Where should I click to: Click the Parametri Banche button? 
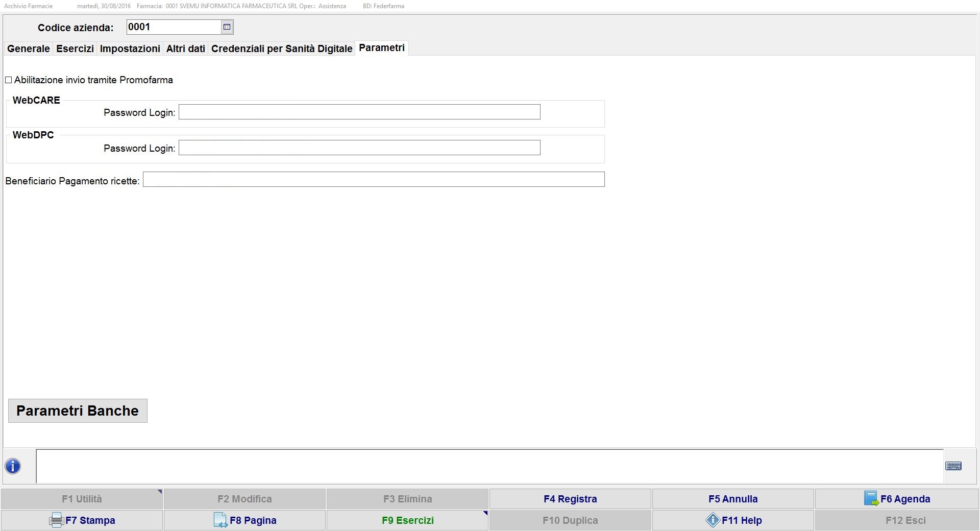coord(78,411)
